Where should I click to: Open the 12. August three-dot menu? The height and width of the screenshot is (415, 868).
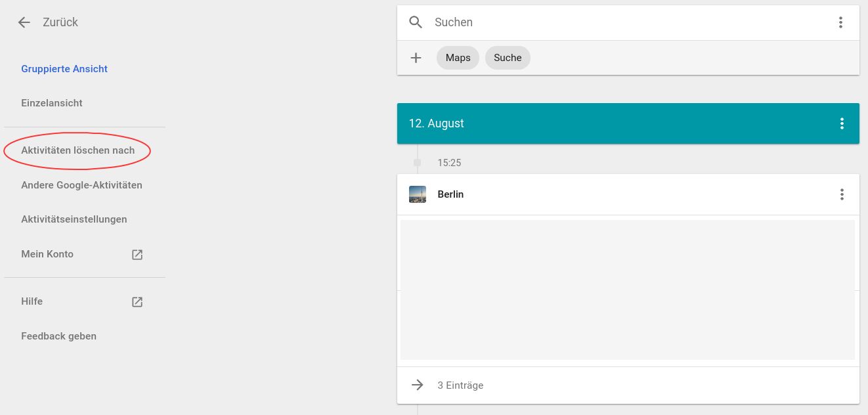point(842,123)
